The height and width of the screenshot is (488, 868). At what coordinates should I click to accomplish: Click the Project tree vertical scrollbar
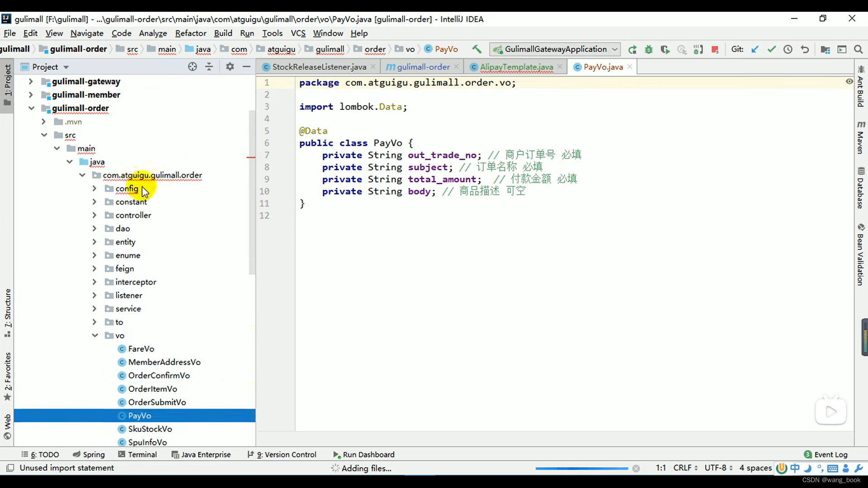(252, 192)
